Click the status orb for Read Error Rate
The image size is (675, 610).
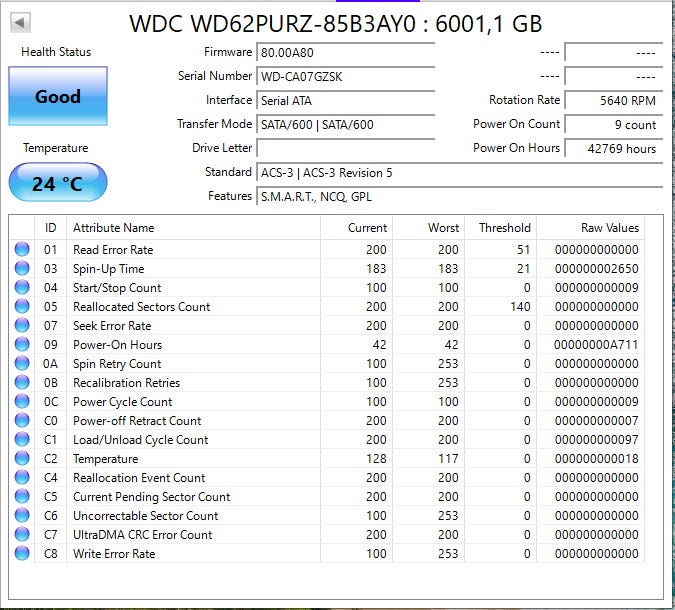(x=22, y=249)
